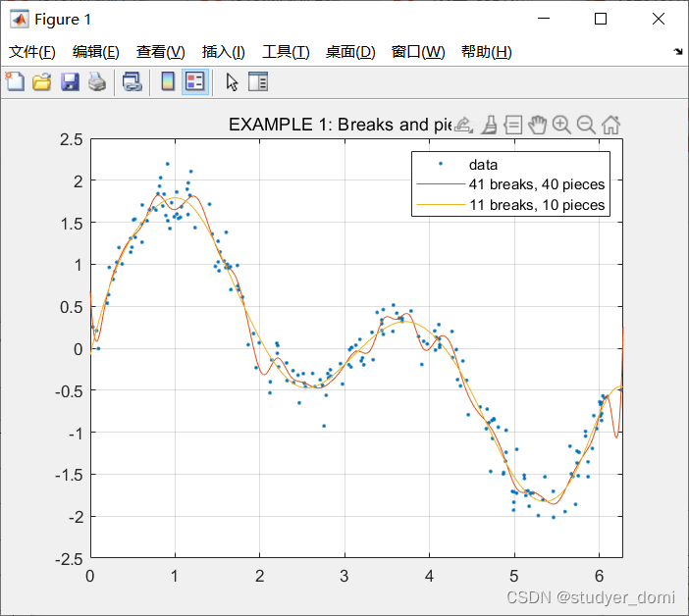Screen dimensions: 689x616
Task: Click the x-axis tick label 3
Action: pyautogui.click(x=344, y=576)
